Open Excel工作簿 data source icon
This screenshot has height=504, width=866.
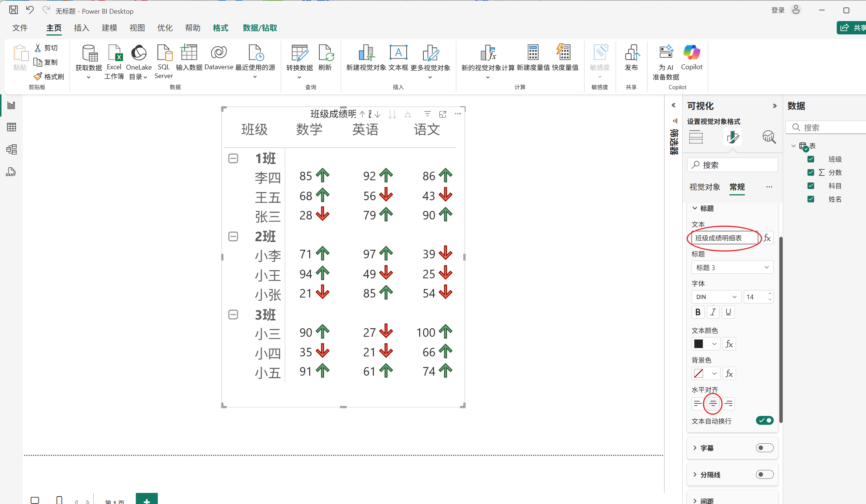[114, 54]
